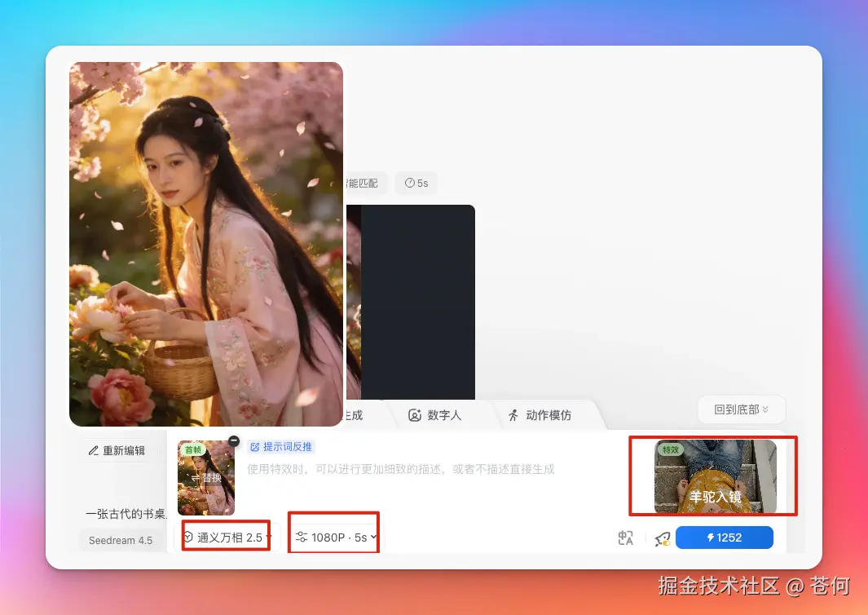Click the translation A icon near generate button
The image size is (868, 615).
[625, 538]
